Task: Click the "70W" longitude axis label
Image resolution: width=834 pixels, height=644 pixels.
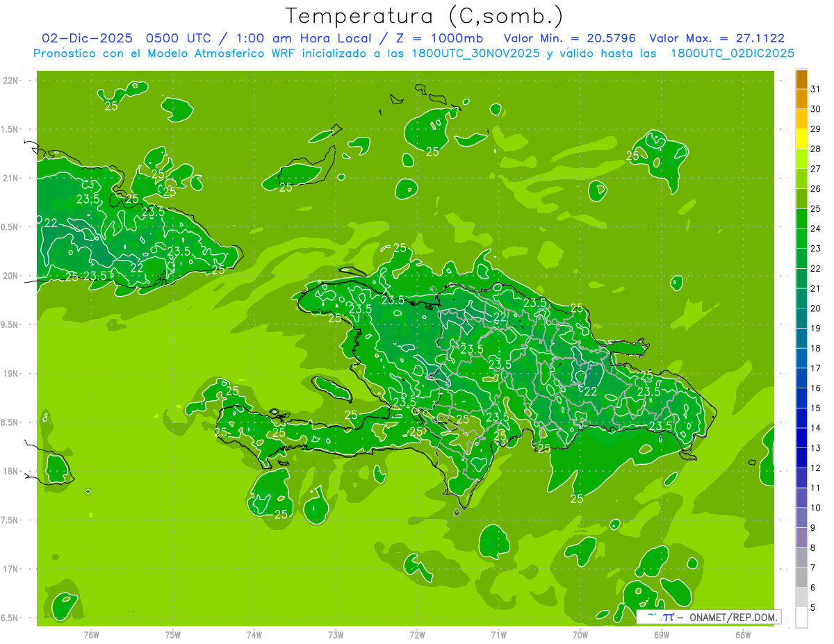Action: point(580,635)
